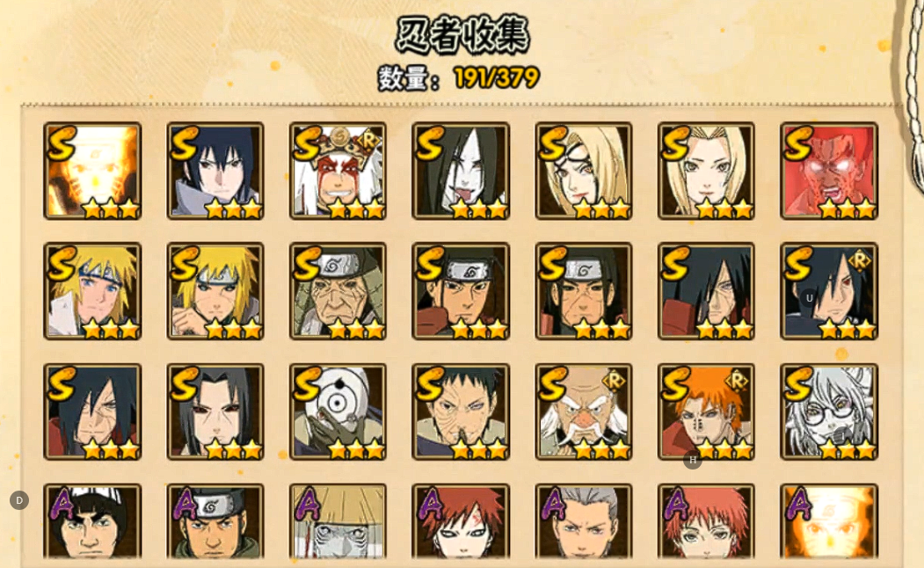Image resolution: width=924 pixels, height=568 pixels.
Task: Choose the old Onoki with R badge
Action: click(x=584, y=411)
